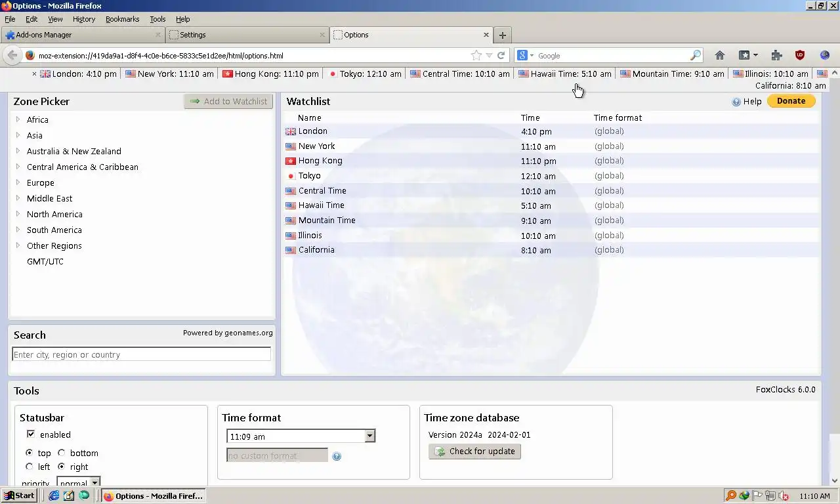Click Add to Watchlist button
The height and width of the screenshot is (504, 840).
pos(228,101)
